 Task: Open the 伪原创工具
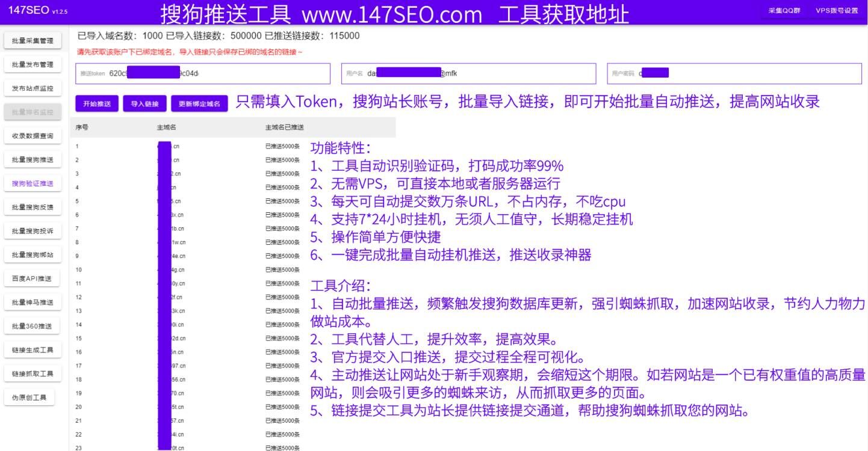click(x=30, y=397)
